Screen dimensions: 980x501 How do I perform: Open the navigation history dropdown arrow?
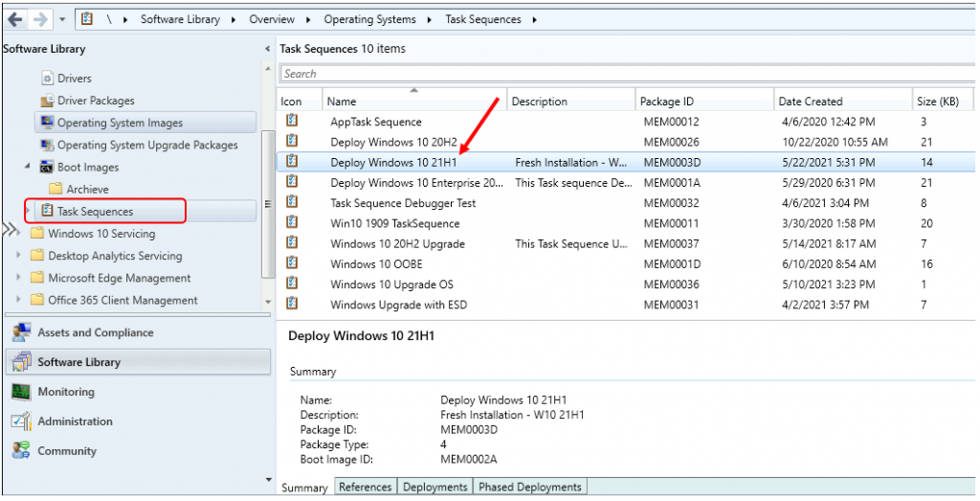[x=62, y=19]
